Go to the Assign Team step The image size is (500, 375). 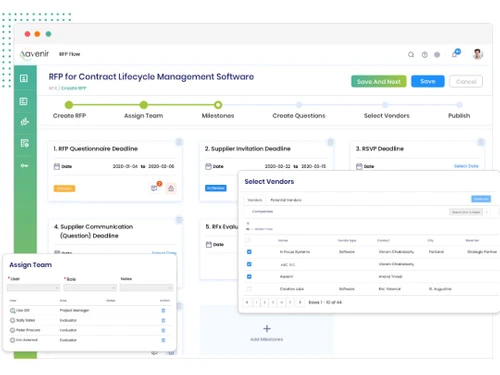pos(144,105)
